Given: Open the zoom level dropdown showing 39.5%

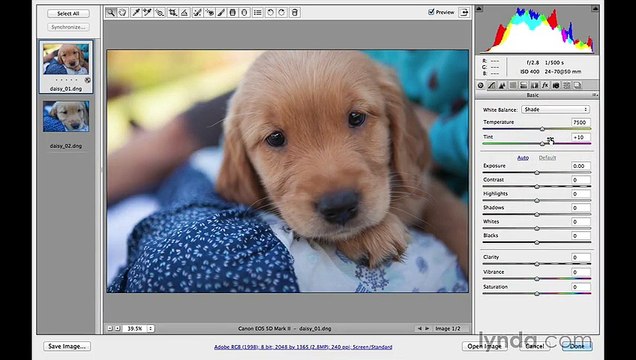Looking at the screenshot, I should tap(138, 328).
